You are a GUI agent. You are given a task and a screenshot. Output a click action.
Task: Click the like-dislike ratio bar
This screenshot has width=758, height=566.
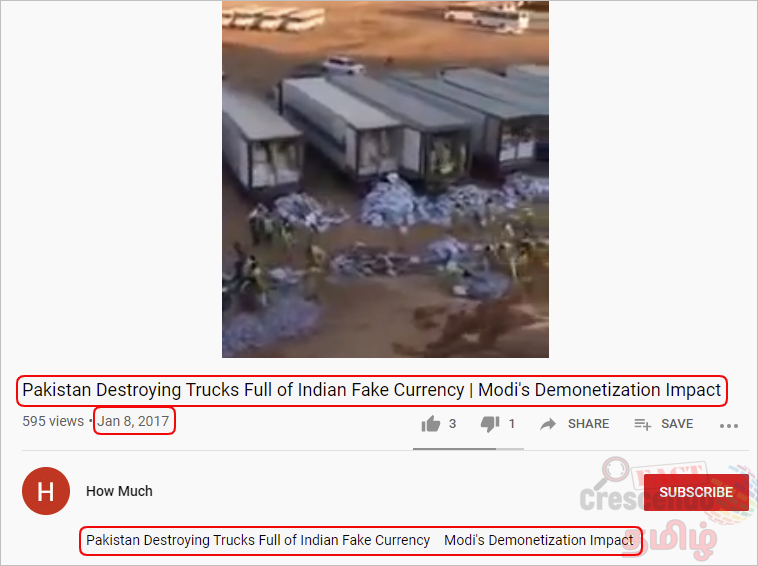click(x=468, y=449)
